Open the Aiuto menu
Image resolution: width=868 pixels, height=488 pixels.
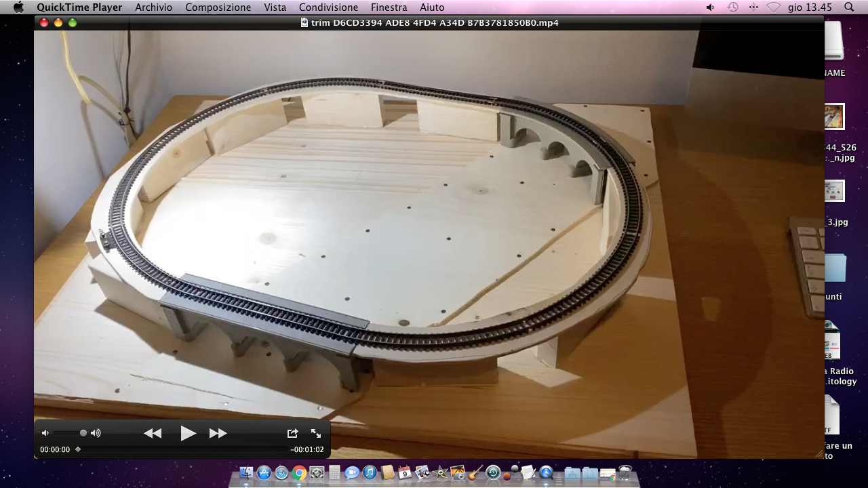[x=432, y=7]
